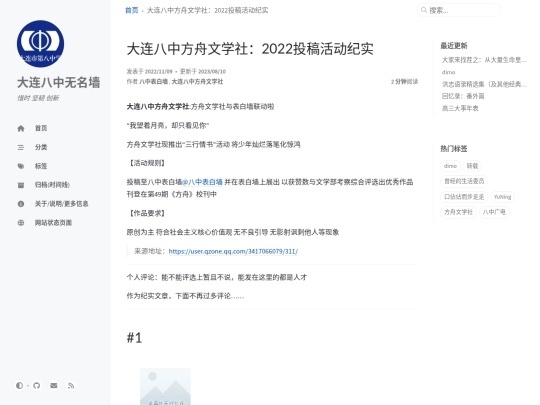Open recent post 回忆录：番外篇
This screenshot has width=540, height=405.
point(463,96)
